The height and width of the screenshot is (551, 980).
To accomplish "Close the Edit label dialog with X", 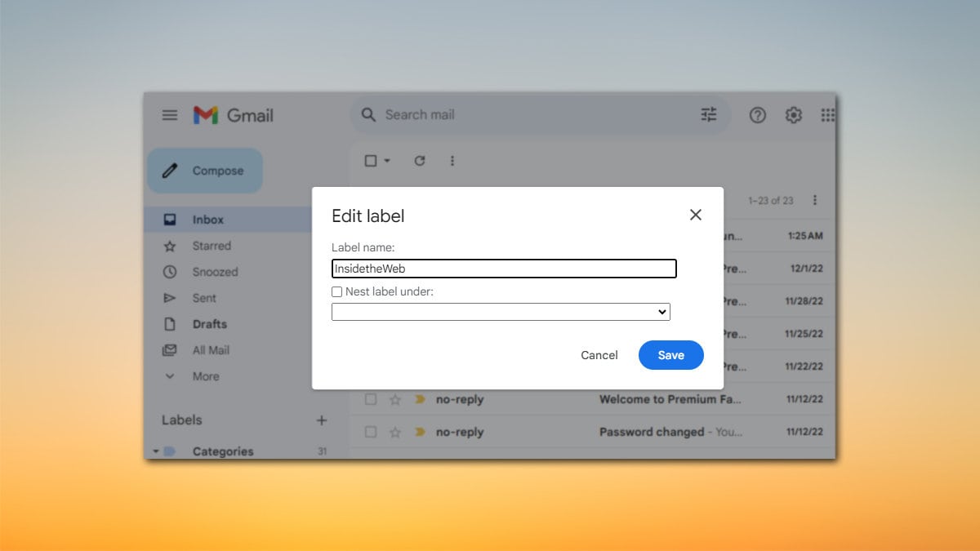I will pos(695,215).
